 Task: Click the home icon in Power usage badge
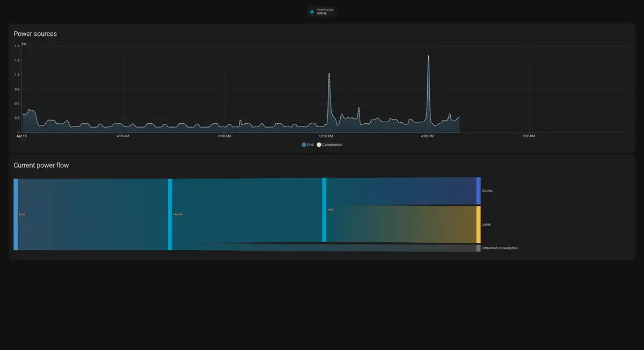tap(312, 11)
